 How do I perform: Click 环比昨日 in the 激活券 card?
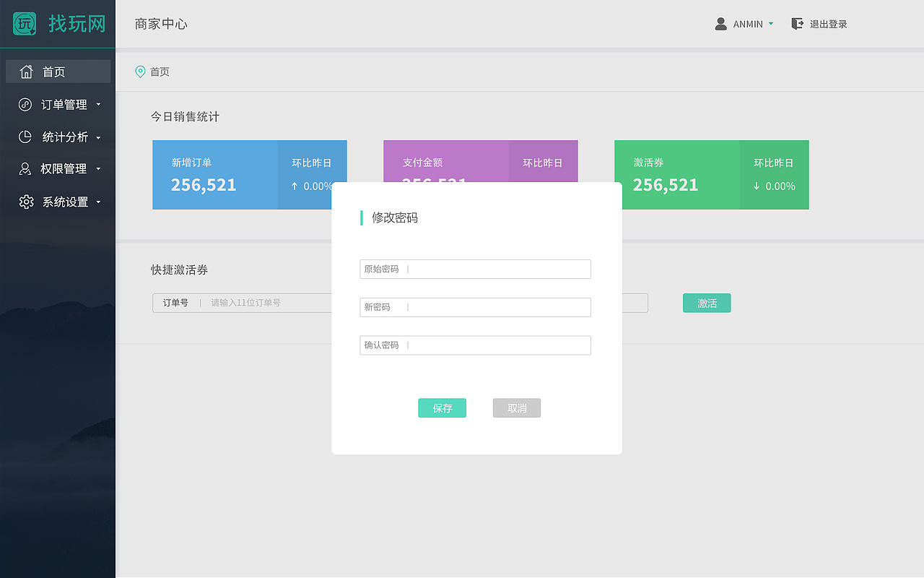pyautogui.click(x=774, y=163)
